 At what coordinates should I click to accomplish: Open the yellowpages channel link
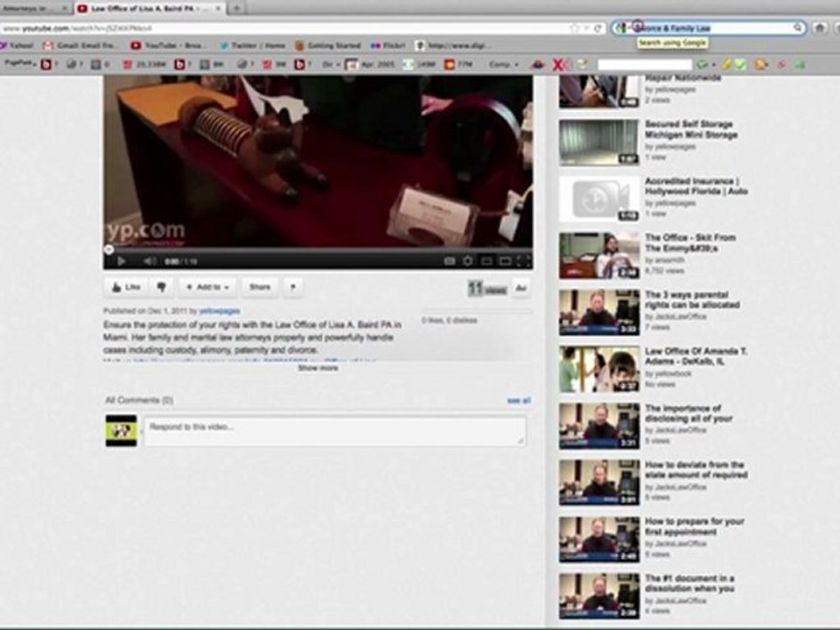(220, 311)
